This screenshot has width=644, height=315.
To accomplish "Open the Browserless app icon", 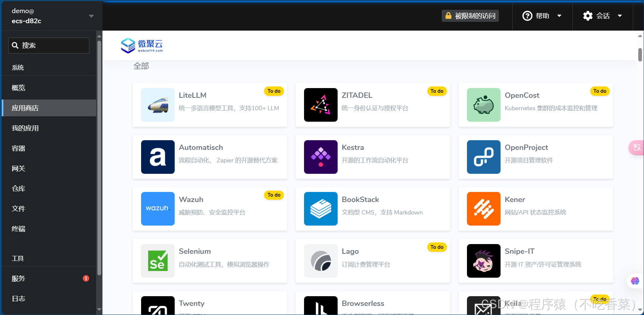I will point(320,305).
